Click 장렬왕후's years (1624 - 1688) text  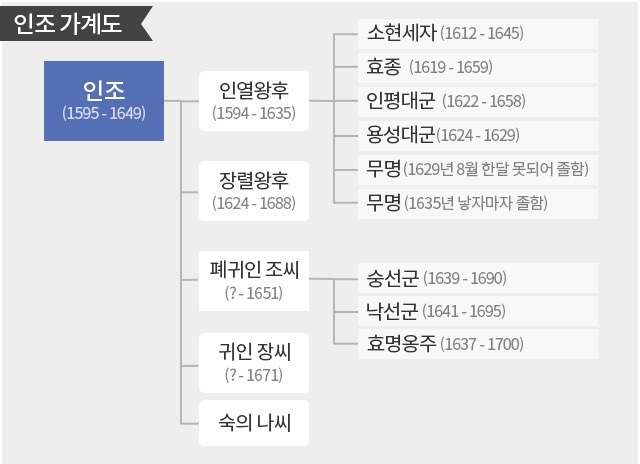coord(254,203)
